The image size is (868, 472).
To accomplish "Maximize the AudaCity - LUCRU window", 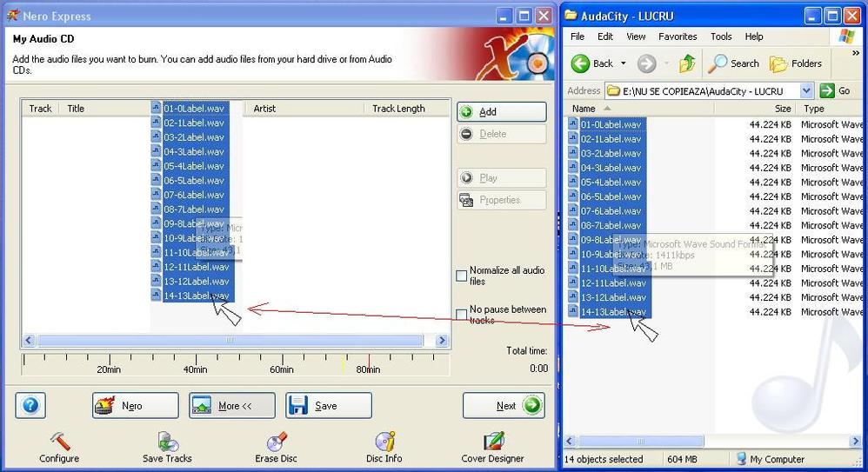I will pos(832,16).
